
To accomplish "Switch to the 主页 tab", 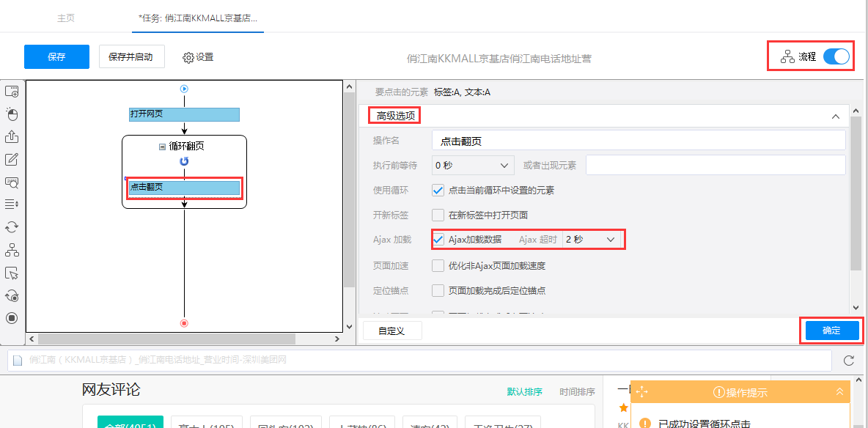I will 66,18.
